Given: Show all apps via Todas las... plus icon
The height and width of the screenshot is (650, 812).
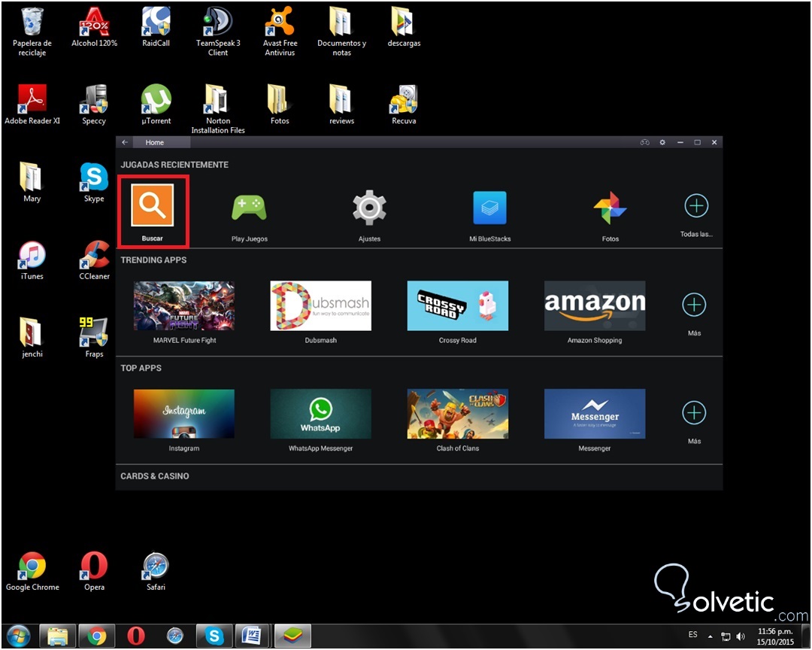Looking at the screenshot, I should click(696, 206).
